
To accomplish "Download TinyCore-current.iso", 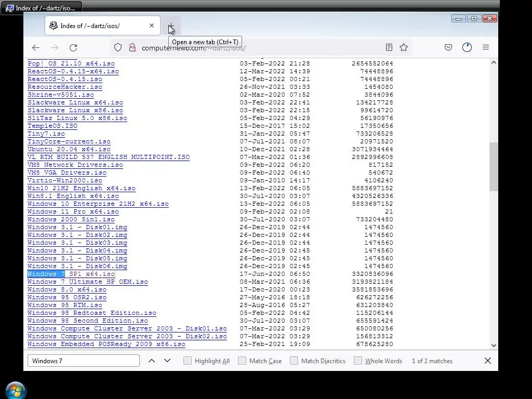I will coord(69,141).
